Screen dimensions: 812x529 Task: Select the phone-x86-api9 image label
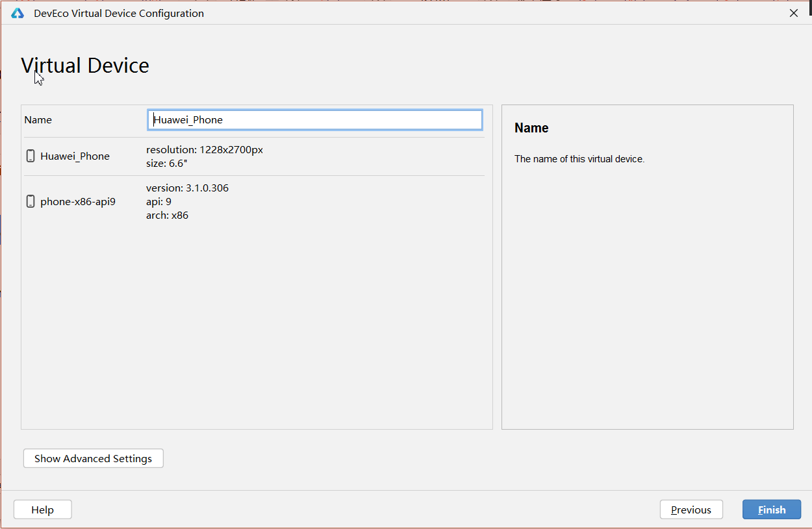(78, 201)
